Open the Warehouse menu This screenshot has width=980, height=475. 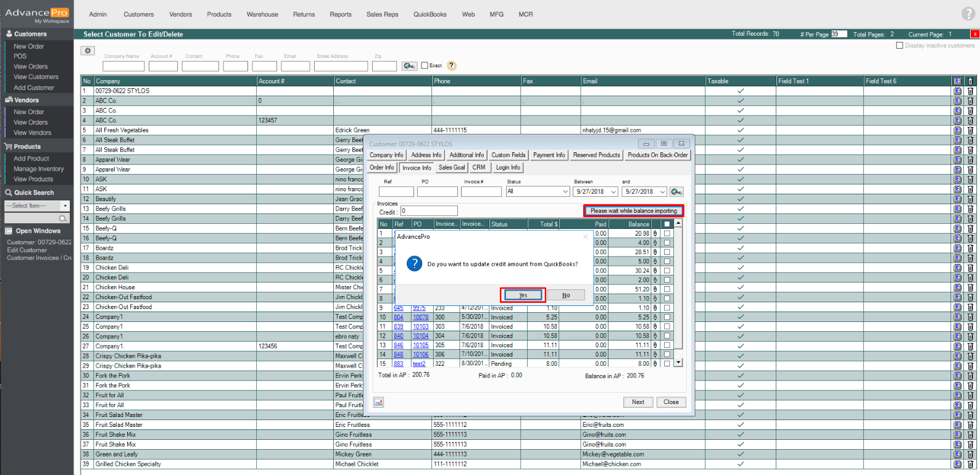pos(262,14)
